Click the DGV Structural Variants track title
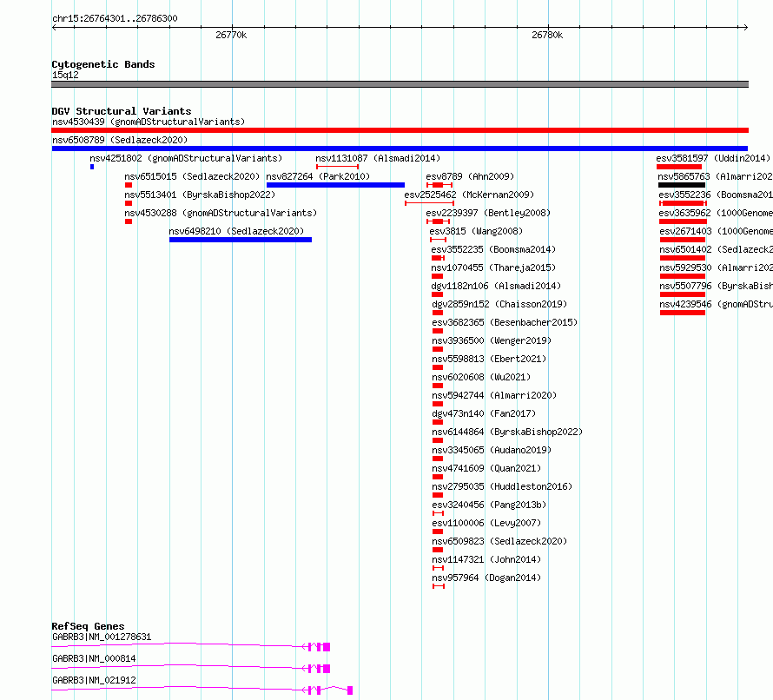 tap(122, 111)
